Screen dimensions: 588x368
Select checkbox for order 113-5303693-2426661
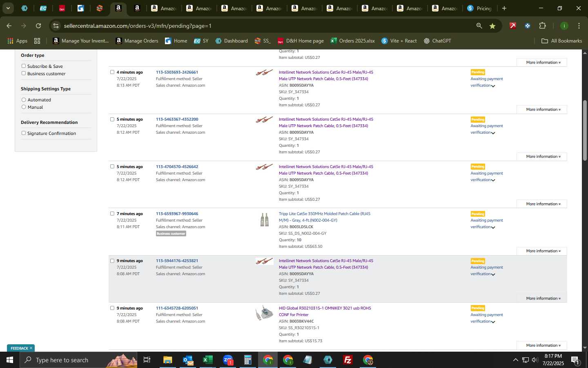[112, 72]
